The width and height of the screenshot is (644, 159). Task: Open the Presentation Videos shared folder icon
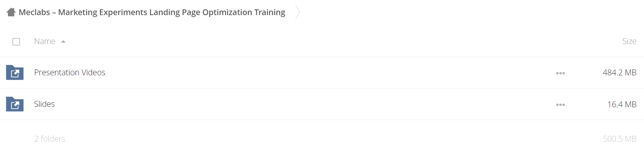[15, 72]
